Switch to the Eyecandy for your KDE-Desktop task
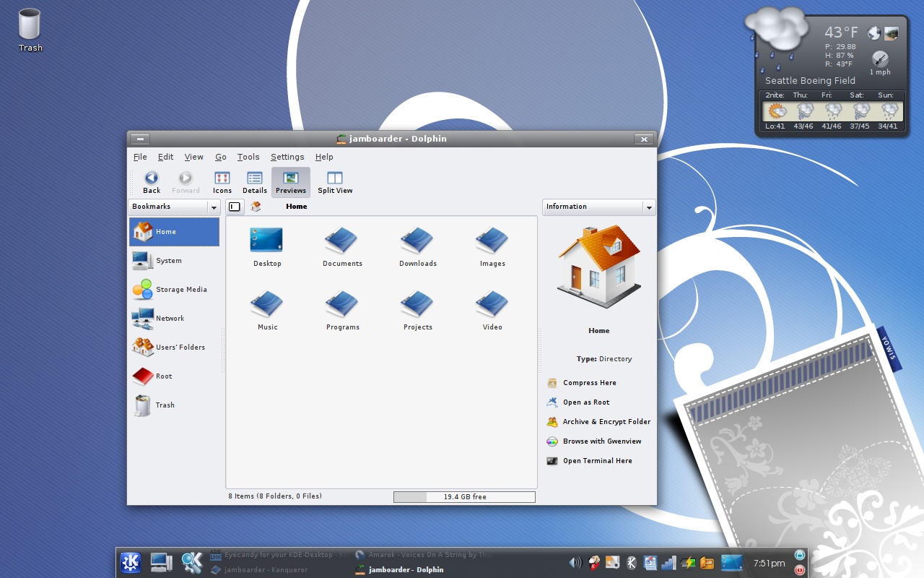924x578 pixels. (x=278, y=555)
